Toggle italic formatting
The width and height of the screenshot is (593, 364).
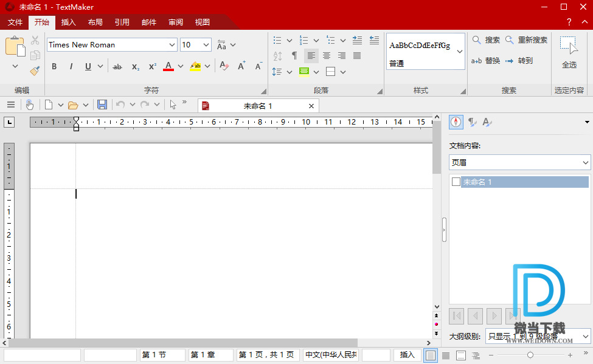point(71,67)
